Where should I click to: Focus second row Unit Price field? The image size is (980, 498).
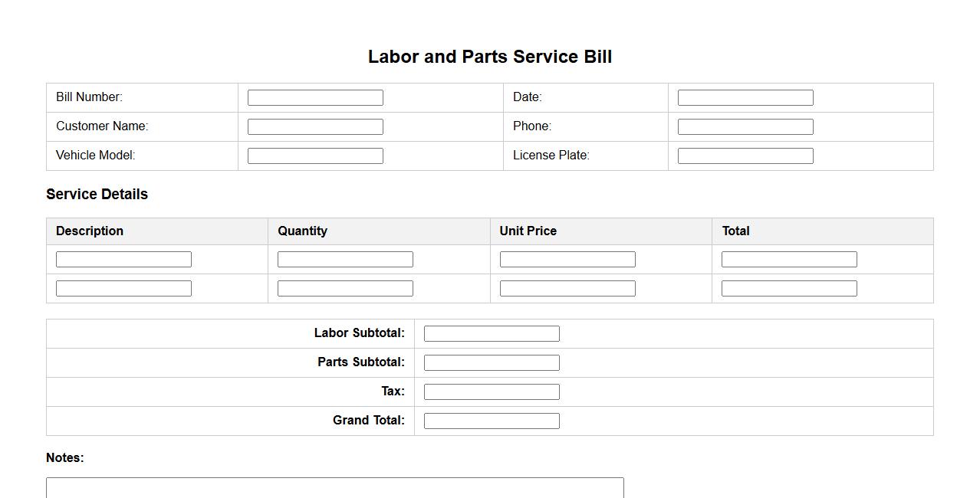point(567,289)
